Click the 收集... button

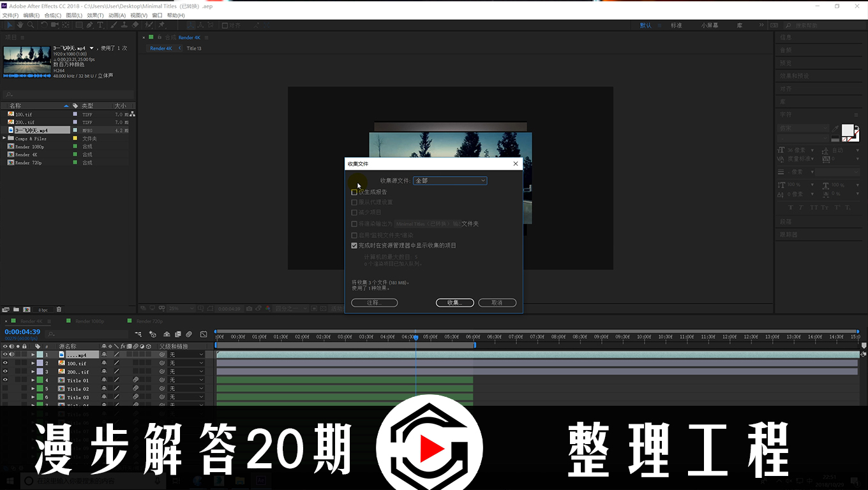[454, 302]
